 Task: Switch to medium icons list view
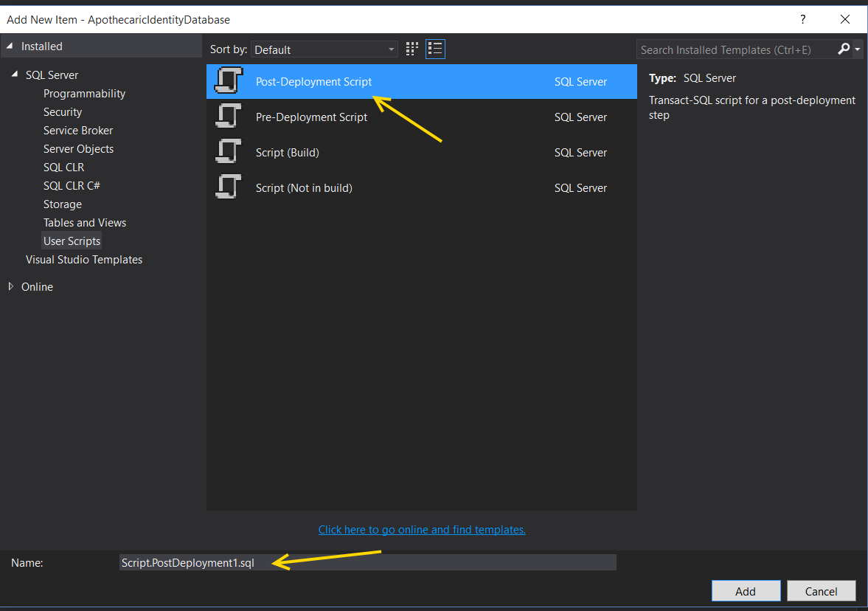(435, 49)
